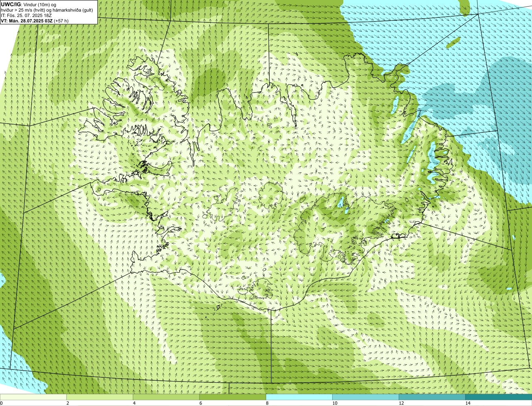Screen dimensions: 532x406
Task: Click the light green 2–4 legend swatch
Action: (100, 397)
